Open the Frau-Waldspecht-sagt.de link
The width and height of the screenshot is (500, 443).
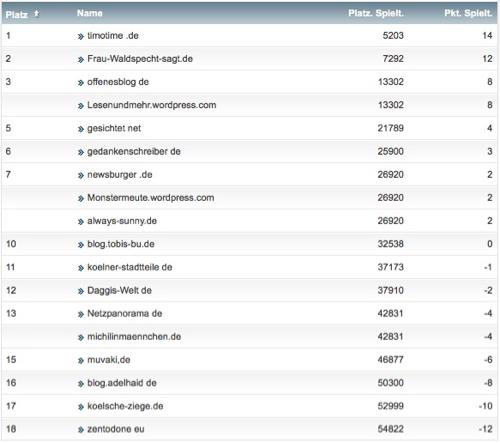[140, 59]
